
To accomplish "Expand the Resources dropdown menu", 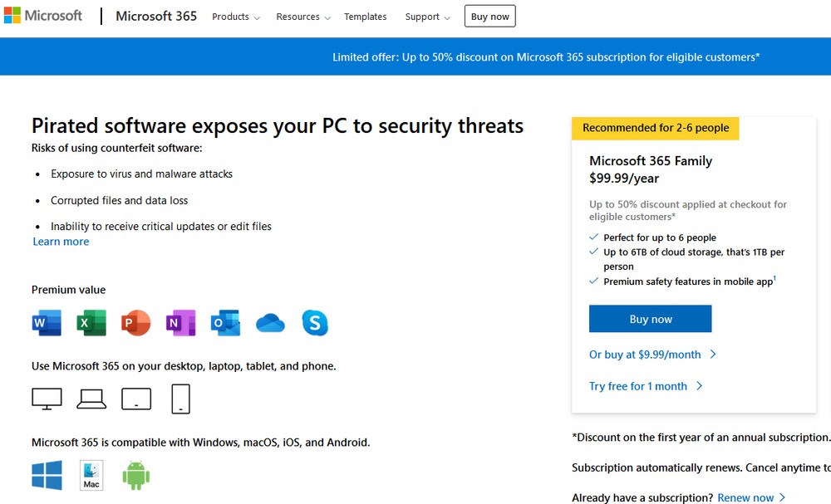I will click(303, 17).
